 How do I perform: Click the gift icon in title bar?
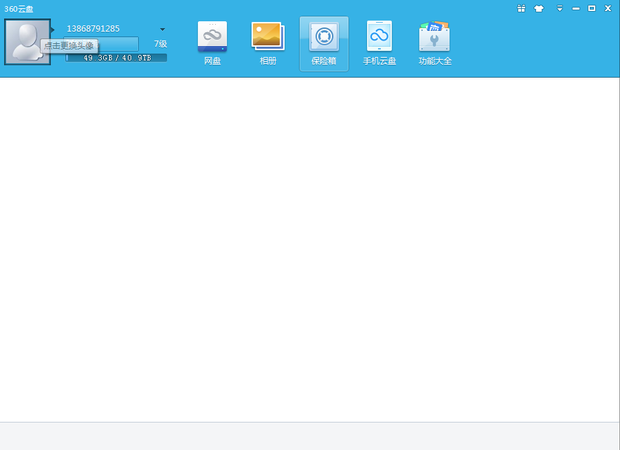click(x=521, y=8)
